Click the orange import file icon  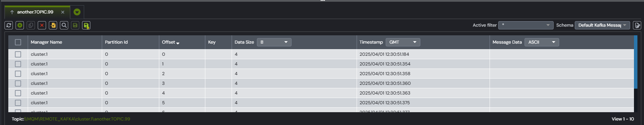tap(53, 25)
